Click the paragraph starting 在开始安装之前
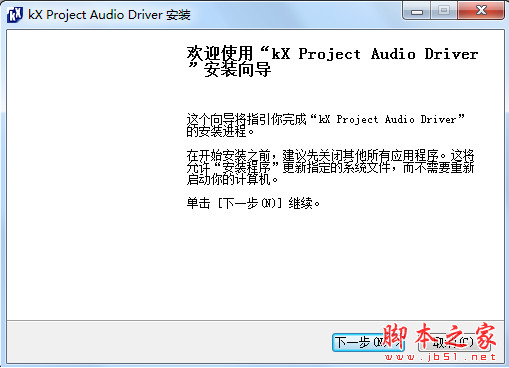The image size is (509, 368). point(330,167)
